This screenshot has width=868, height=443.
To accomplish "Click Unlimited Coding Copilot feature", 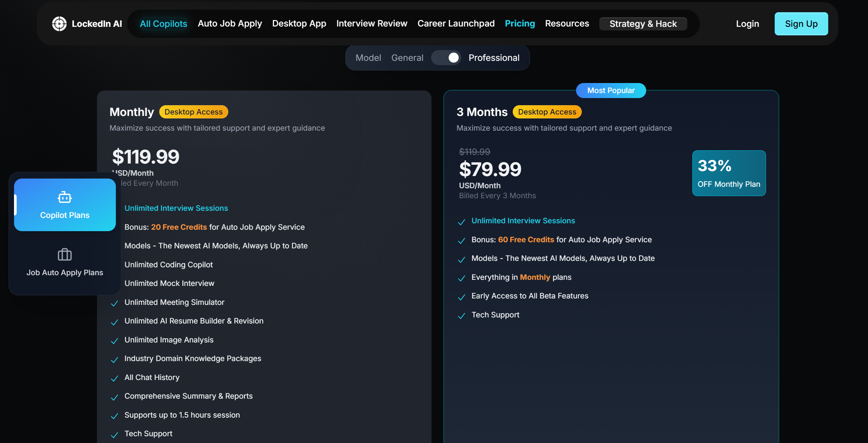I will click(169, 265).
